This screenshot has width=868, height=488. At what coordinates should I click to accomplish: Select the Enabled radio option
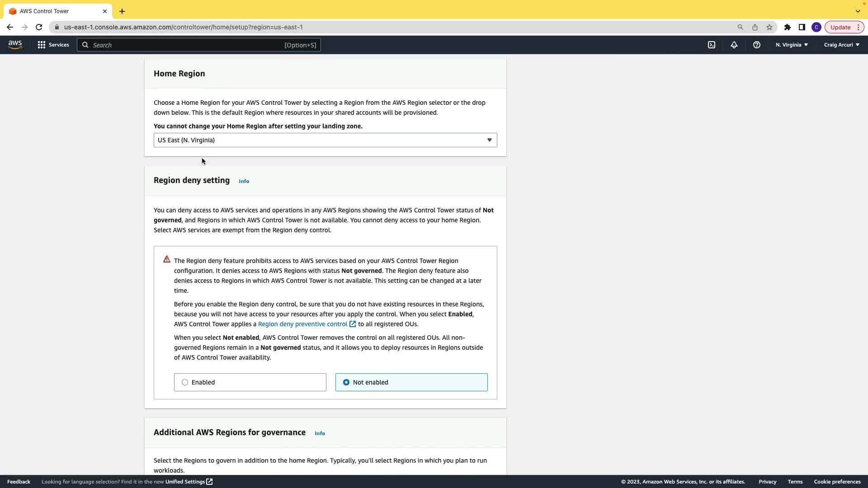[185, 382]
